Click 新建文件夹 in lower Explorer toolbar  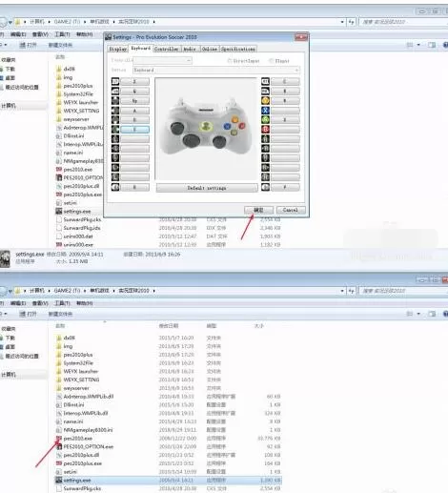coord(60,314)
